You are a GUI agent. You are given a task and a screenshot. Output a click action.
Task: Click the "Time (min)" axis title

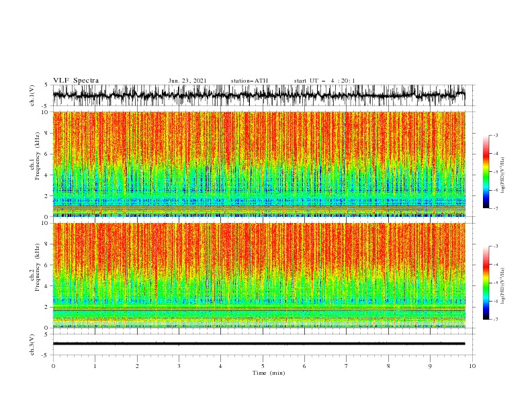tap(269, 373)
